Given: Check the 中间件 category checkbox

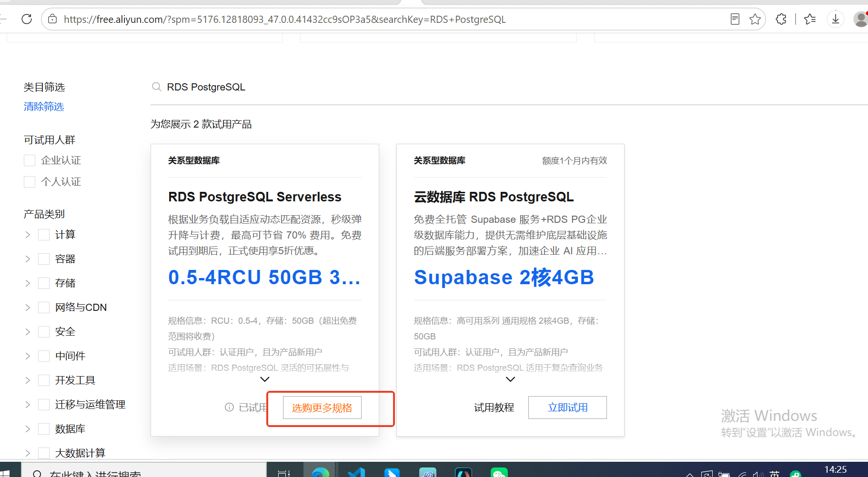Looking at the screenshot, I should tap(44, 356).
